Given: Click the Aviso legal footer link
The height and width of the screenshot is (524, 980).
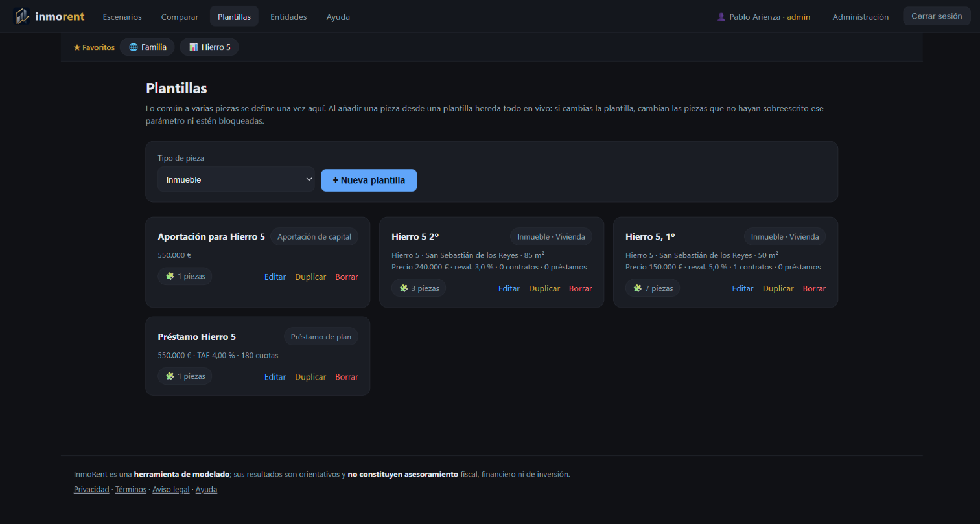Looking at the screenshot, I should (171, 490).
